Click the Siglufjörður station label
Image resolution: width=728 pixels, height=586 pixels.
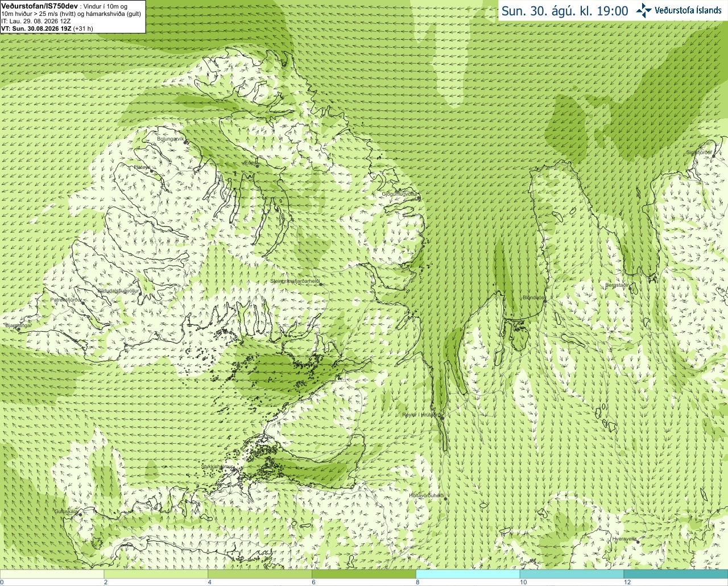click(699, 152)
